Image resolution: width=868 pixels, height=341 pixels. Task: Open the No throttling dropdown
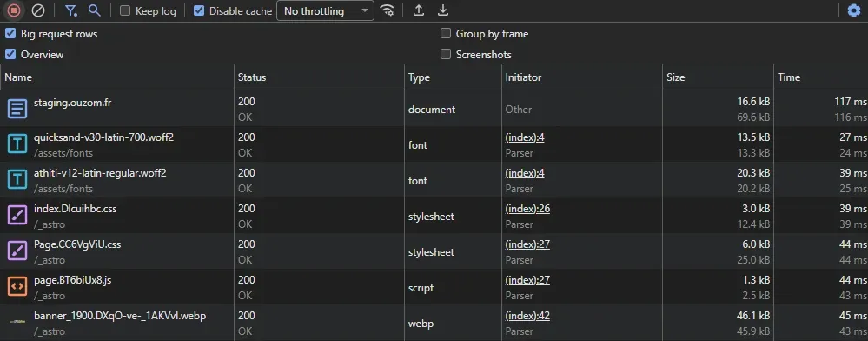tap(326, 10)
